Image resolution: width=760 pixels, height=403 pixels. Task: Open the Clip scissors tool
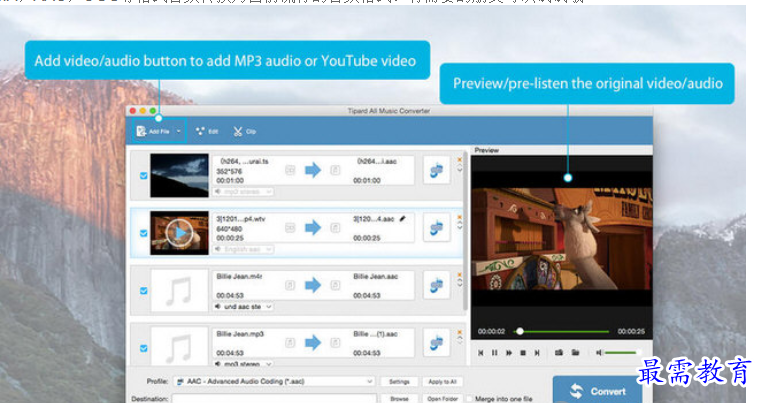coord(245,131)
